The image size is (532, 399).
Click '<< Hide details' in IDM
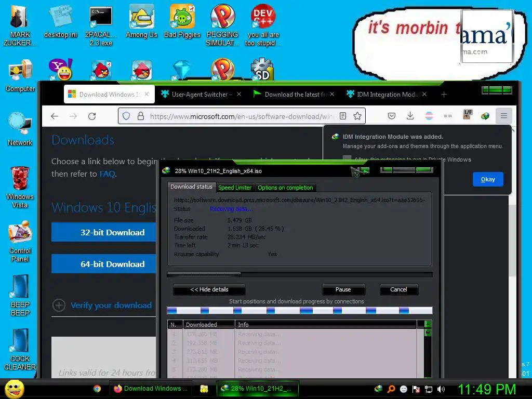(x=209, y=289)
